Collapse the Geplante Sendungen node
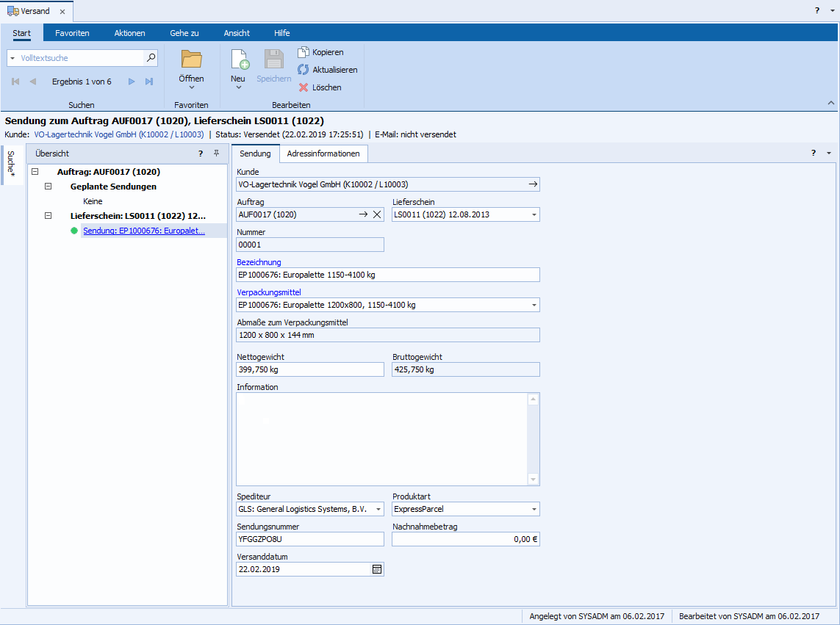The image size is (840, 625). coord(49,187)
